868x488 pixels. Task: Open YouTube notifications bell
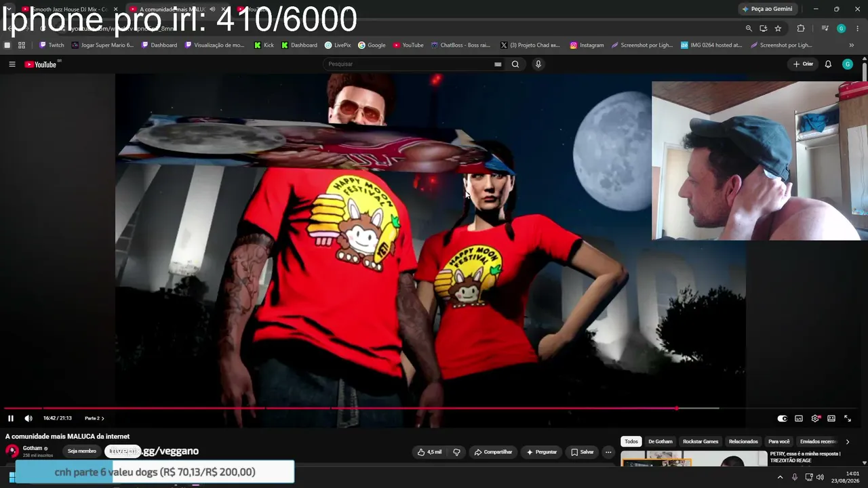click(x=828, y=64)
